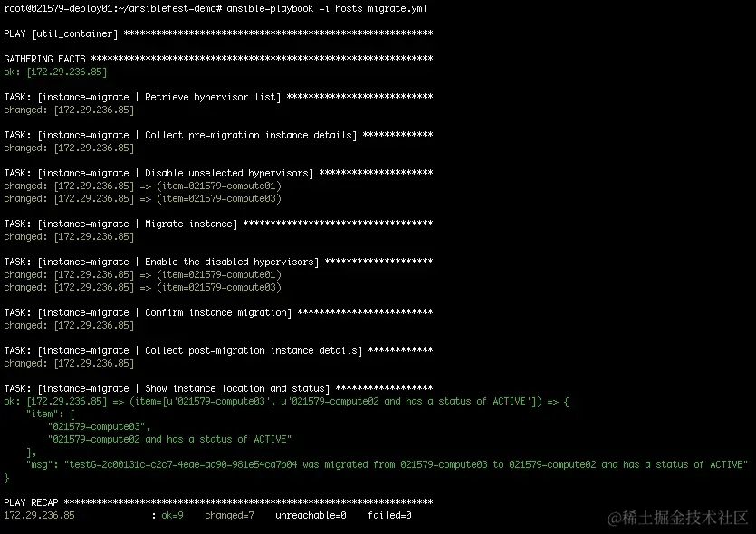Click the 'failed=0' recap value
Screen dimensions: 756x534
click(x=389, y=516)
